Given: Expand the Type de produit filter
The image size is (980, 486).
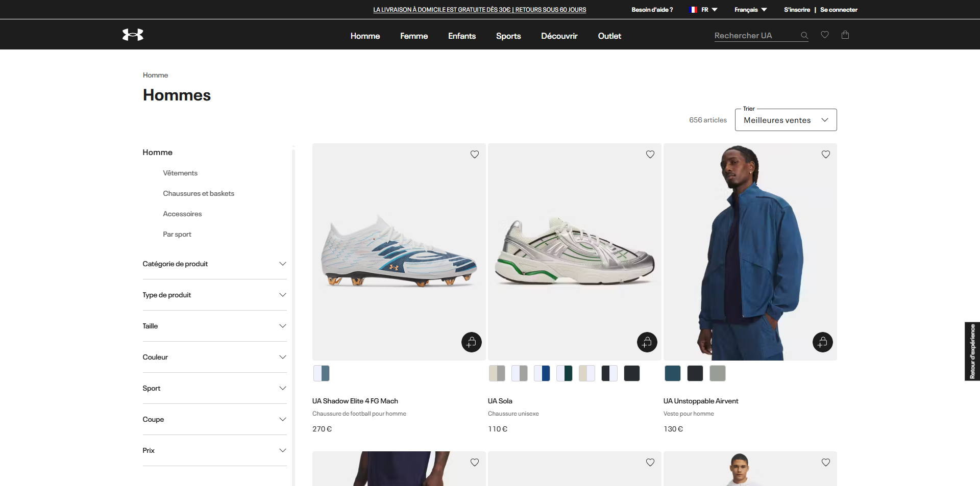Looking at the screenshot, I should 214,295.
